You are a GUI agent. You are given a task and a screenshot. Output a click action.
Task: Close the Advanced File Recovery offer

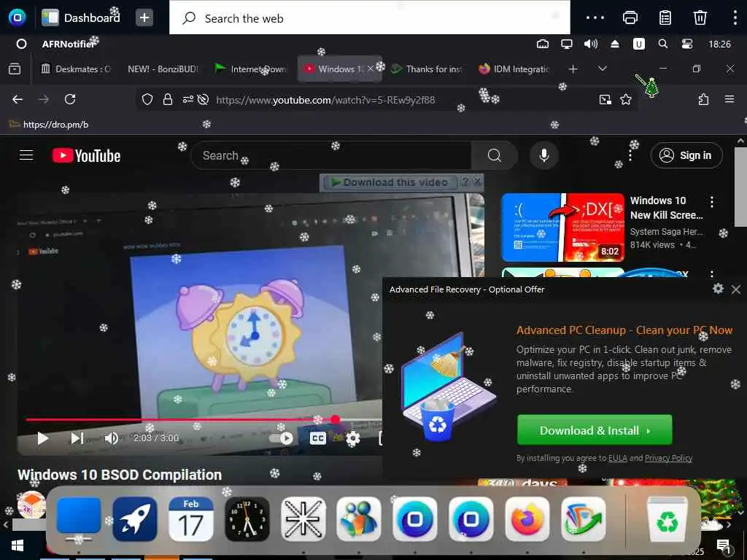tap(736, 289)
